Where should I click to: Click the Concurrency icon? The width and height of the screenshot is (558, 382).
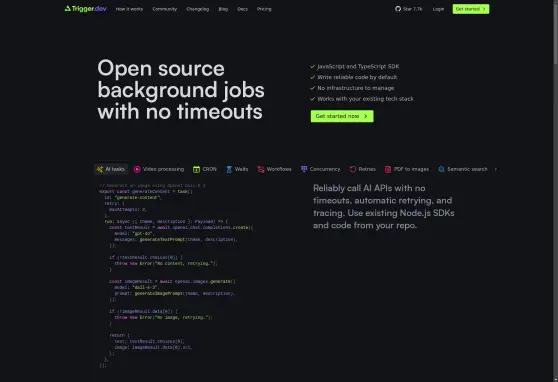304,169
